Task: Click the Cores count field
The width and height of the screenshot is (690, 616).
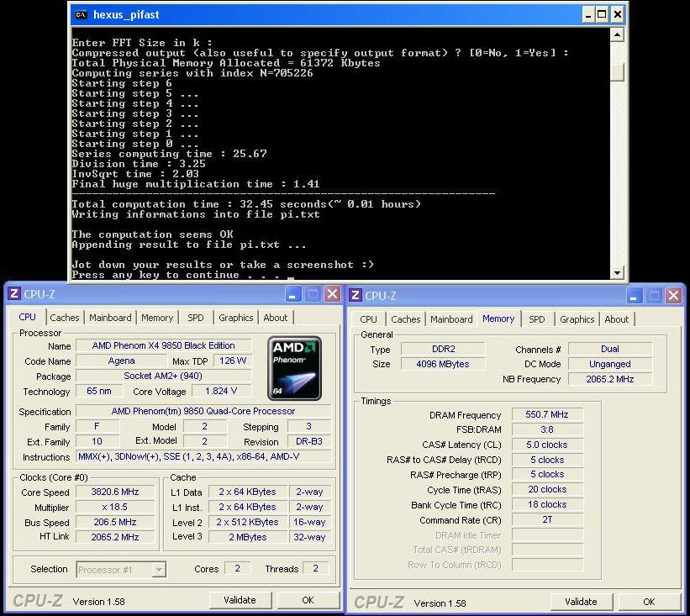Action: (x=238, y=568)
